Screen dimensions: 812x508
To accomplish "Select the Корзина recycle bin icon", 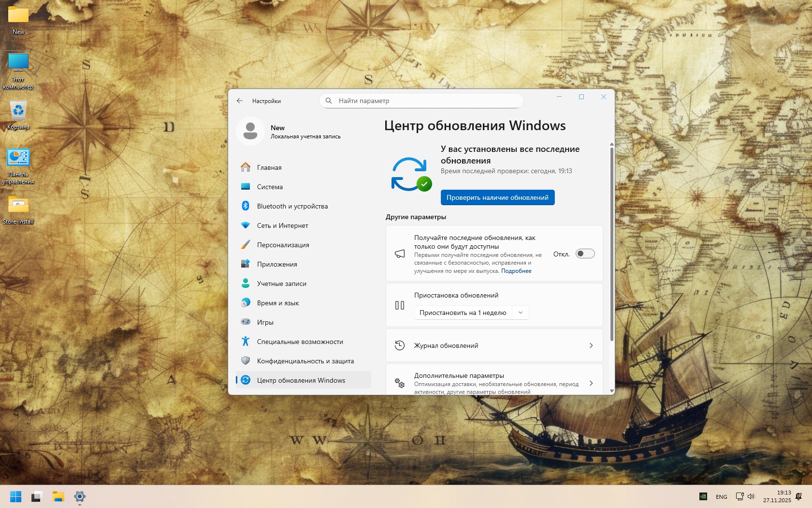I will tap(18, 115).
